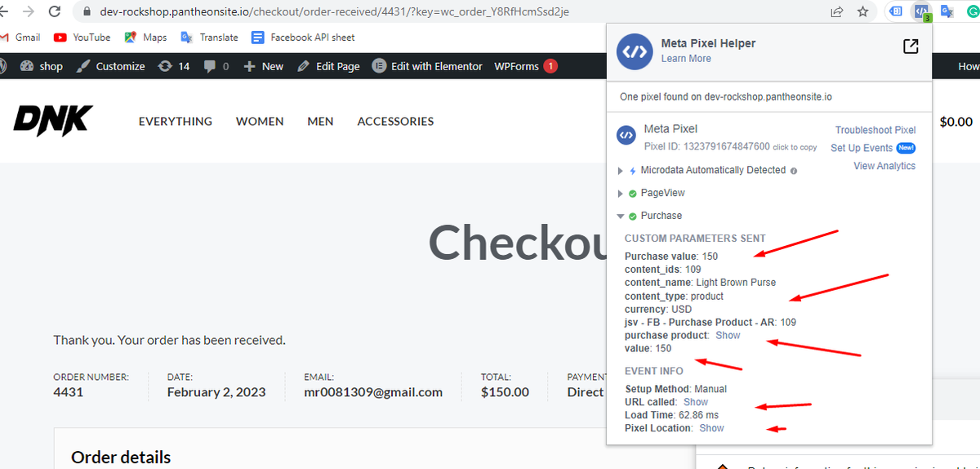Image resolution: width=980 pixels, height=469 pixels.
Task: Open Meta Pixel Helper in pop-out window
Action: coord(911,47)
